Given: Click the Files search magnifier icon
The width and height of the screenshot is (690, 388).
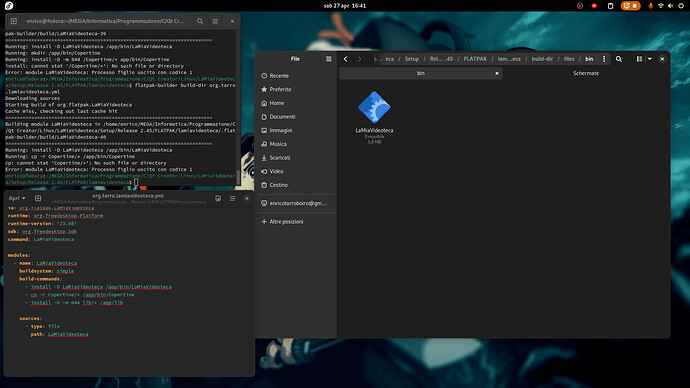Looking at the screenshot, I should pyautogui.click(x=619, y=59).
